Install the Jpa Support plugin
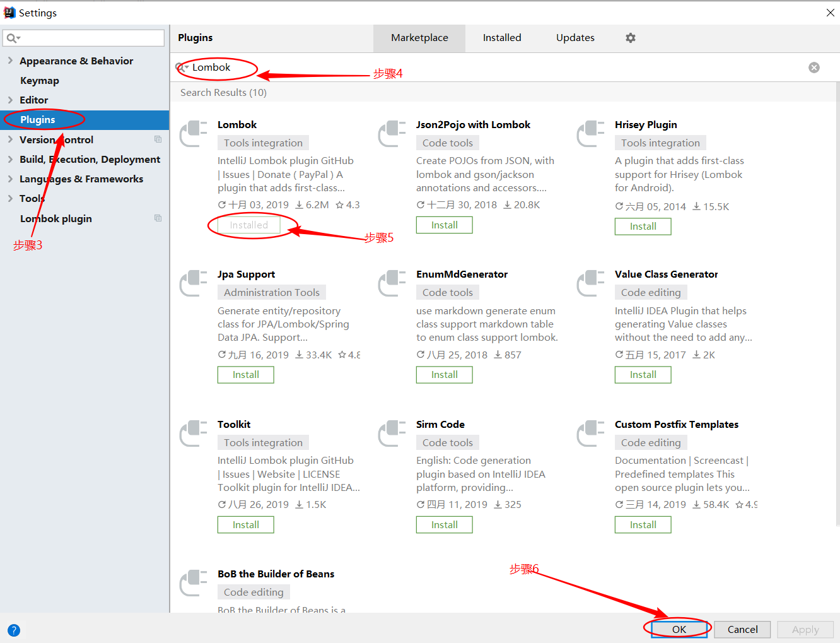Screen dimensions: 840x643 pos(246,375)
